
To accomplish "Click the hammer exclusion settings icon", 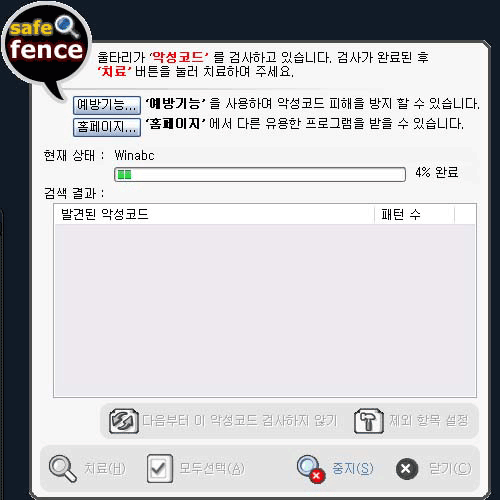I will tap(369, 421).
